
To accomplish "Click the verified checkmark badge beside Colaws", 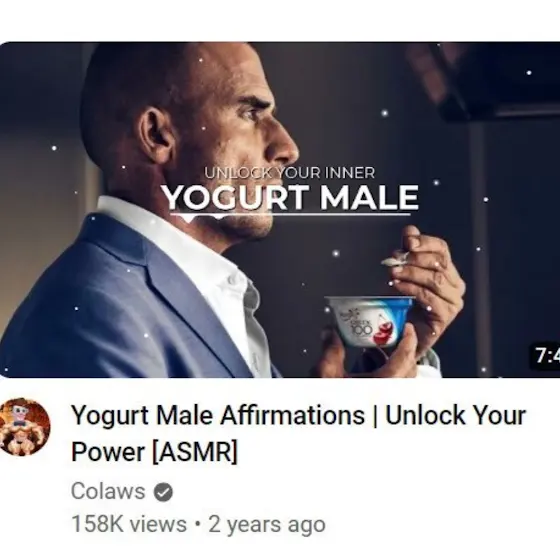I will [x=163, y=492].
